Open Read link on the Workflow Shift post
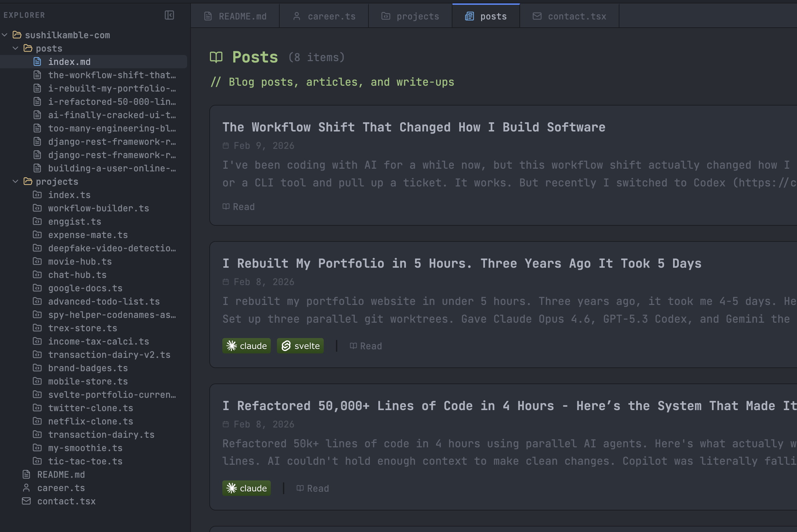The height and width of the screenshot is (532, 797). (239, 206)
